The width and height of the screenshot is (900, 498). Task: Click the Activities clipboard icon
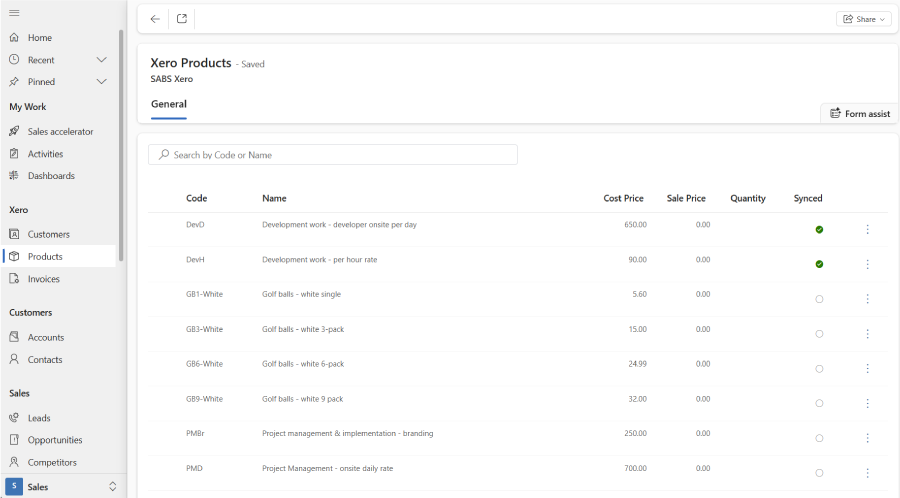pyautogui.click(x=14, y=154)
